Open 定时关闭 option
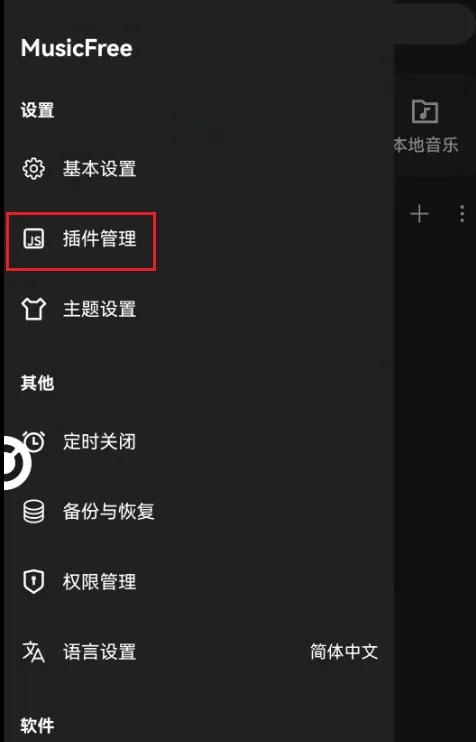The width and height of the screenshot is (476, 742). pos(199,442)
